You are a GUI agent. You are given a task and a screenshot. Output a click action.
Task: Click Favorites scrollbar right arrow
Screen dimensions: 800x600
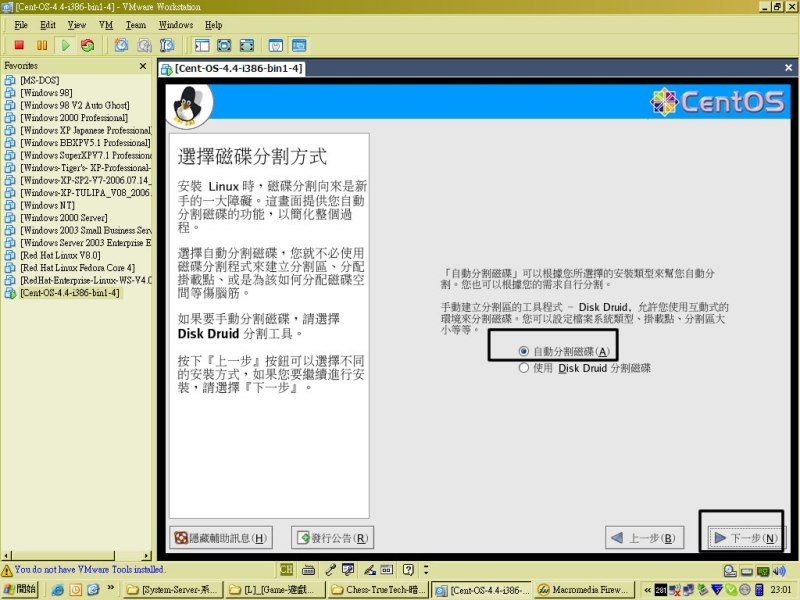(147, 555)
